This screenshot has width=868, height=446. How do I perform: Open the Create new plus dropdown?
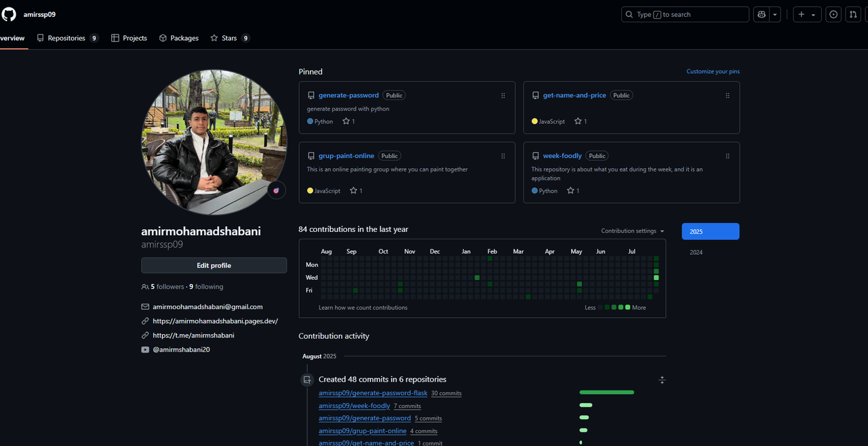point(807,14)
